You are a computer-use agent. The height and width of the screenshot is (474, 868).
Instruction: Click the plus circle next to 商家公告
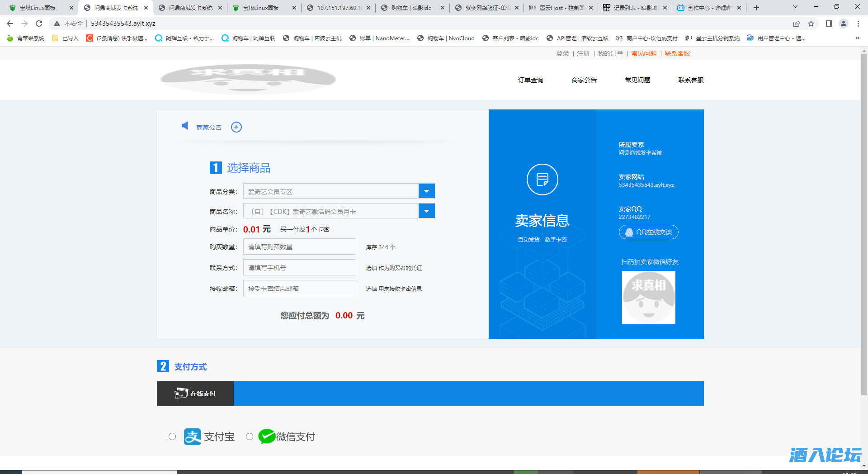pyautogui.click(x=236, y=127)
